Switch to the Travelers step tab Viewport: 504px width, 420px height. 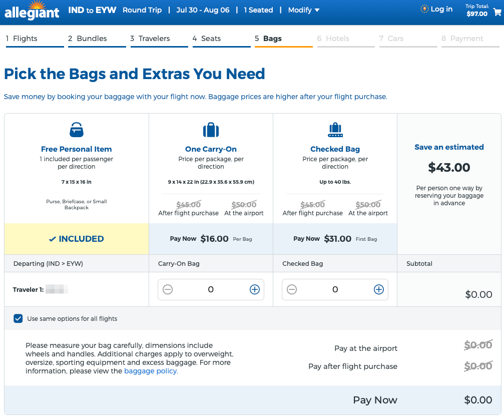pyautogui.click(x=159, y=39)
